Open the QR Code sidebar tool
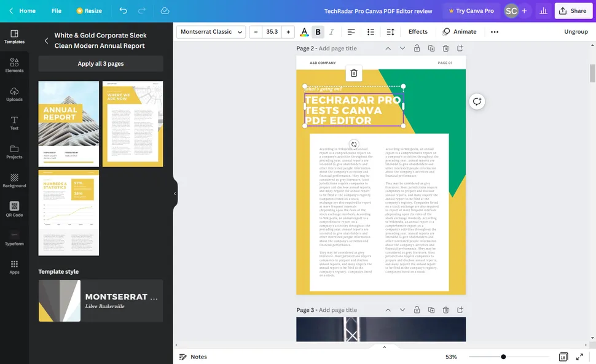The image size is (596, 364). tap(14, 209)
